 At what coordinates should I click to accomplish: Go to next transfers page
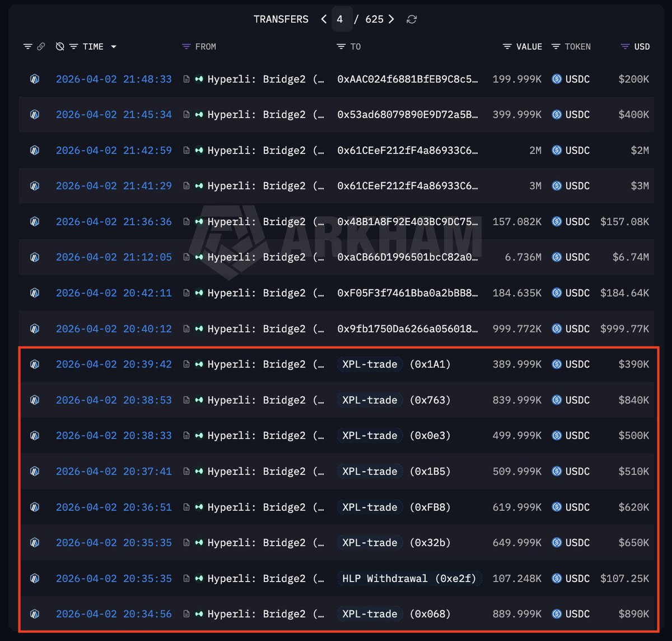point(391,20)
